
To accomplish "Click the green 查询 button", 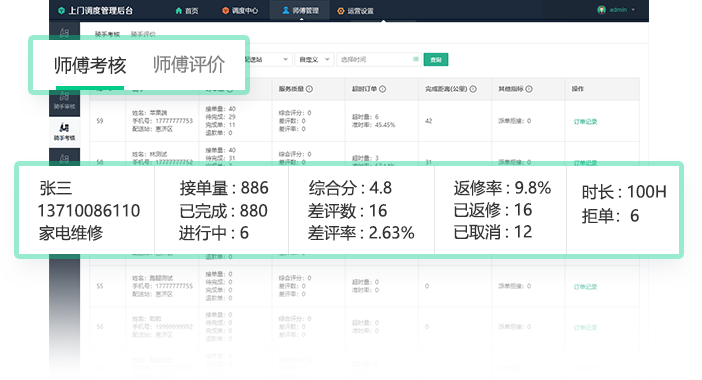I will pos(436,60).
